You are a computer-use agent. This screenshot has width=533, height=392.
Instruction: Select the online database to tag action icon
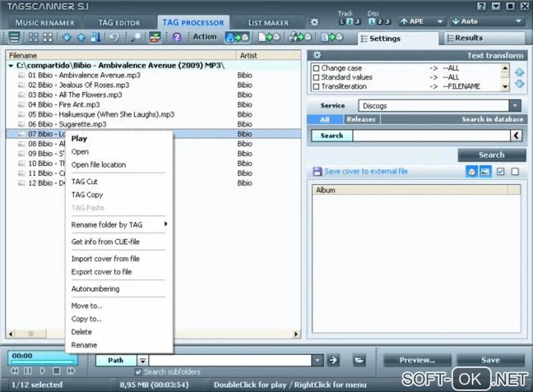(x=237, y=37)
